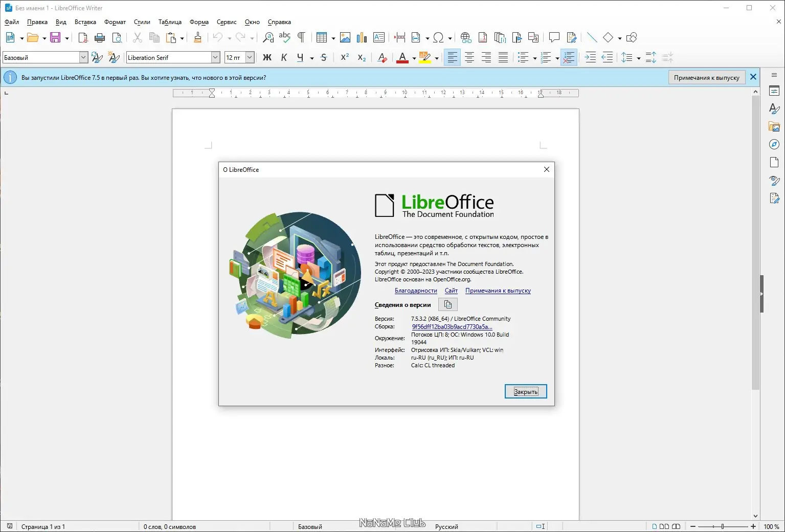Insert a text box from the toolbar
The height and width of the screenshot is (532, 785).
point(379,37)
